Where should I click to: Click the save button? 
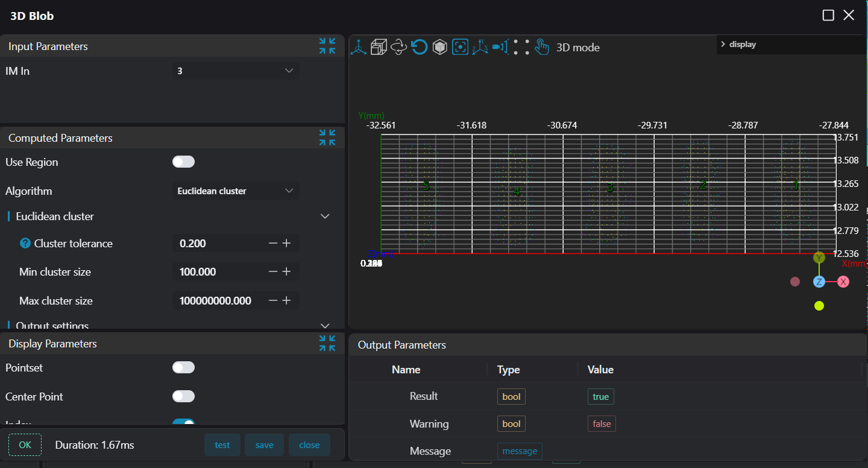(x=264, y=445)
